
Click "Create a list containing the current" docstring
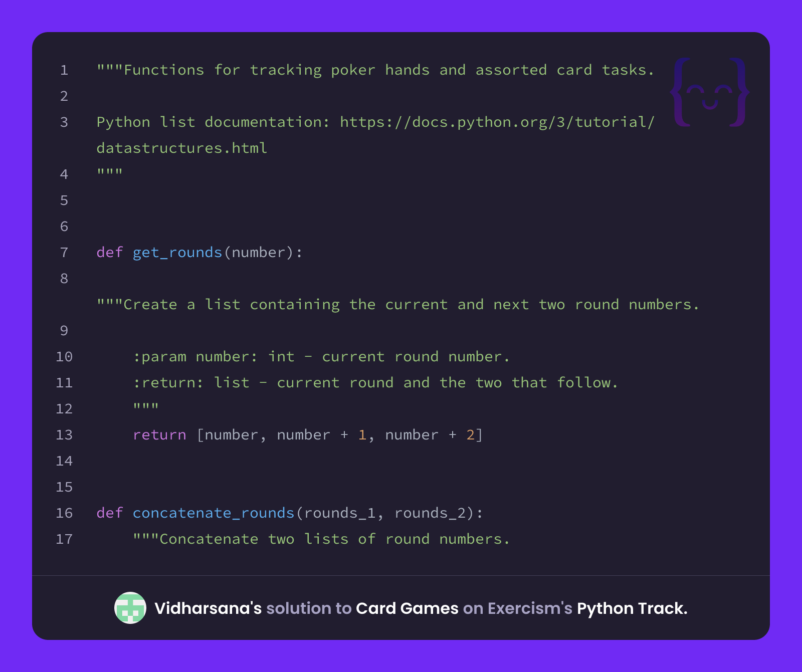pos(398,305)
